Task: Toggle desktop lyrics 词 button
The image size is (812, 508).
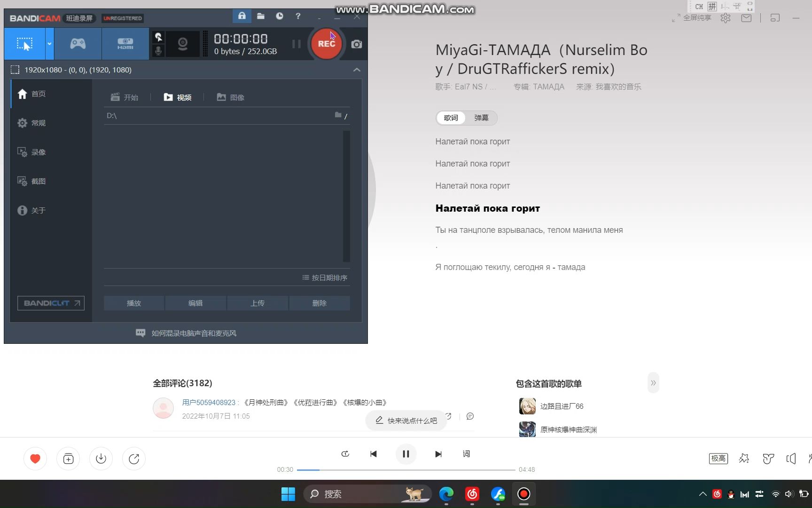Action: (466, 454)
